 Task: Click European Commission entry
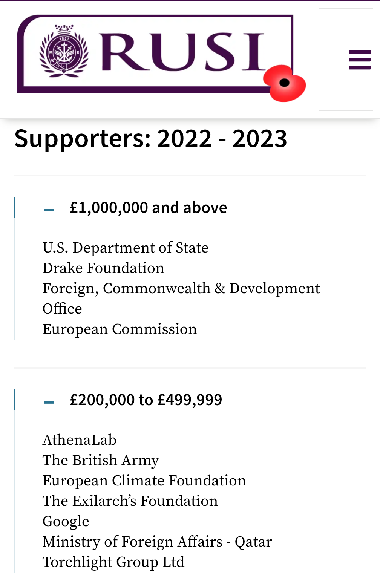120,329
